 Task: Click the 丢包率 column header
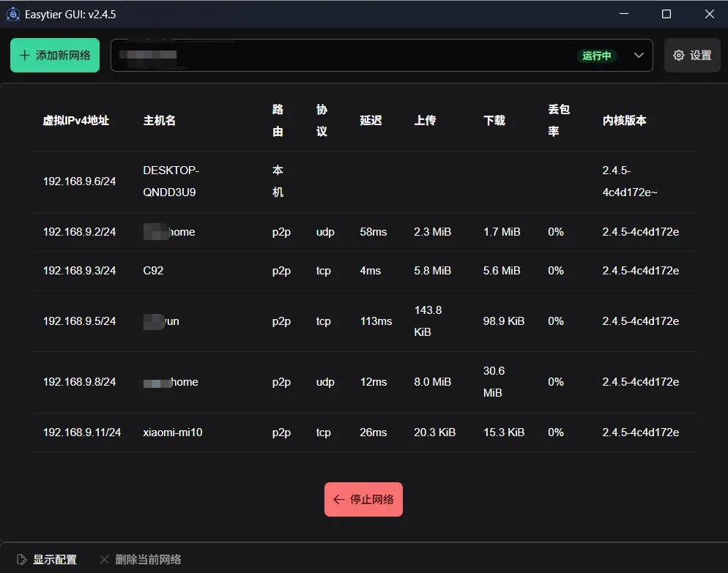click(x=559, y=121)
